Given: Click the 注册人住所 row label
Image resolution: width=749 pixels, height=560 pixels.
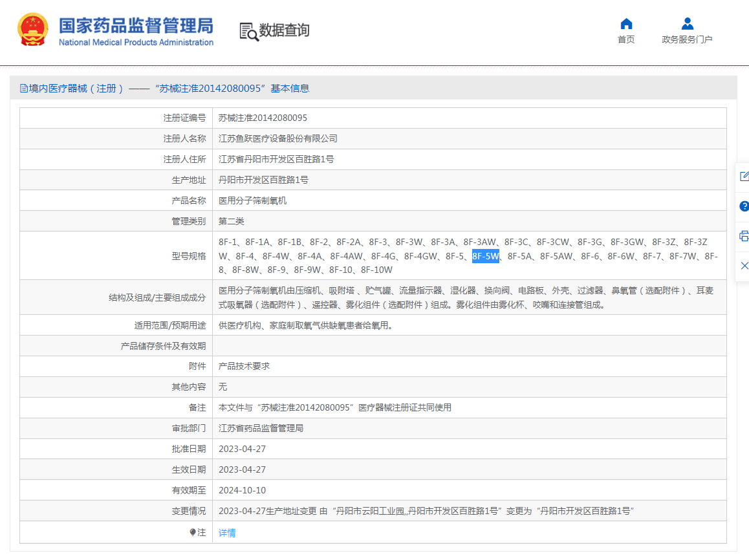Looking at the screenshot, I should click(184, 159).
